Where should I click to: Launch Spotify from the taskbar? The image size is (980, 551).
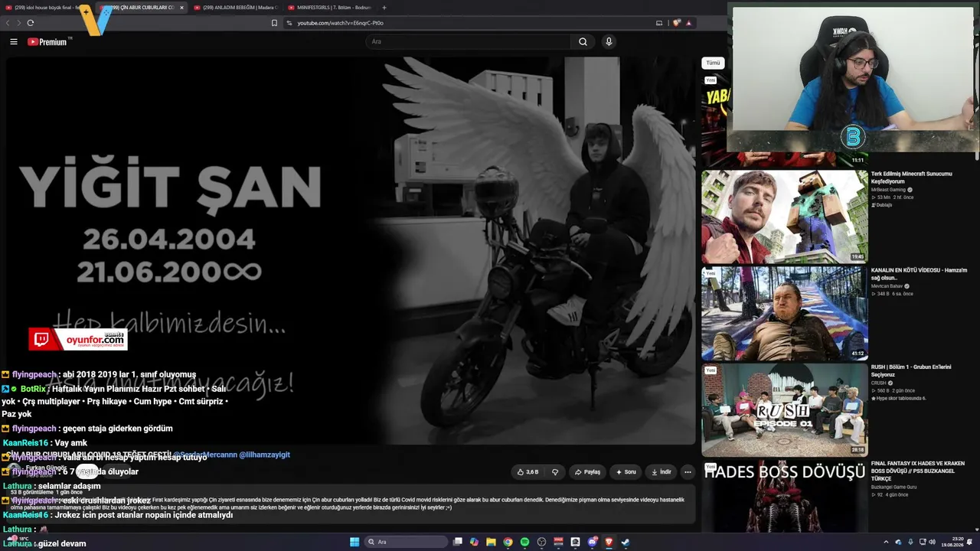pyautogui.click(x=524, y=542)
